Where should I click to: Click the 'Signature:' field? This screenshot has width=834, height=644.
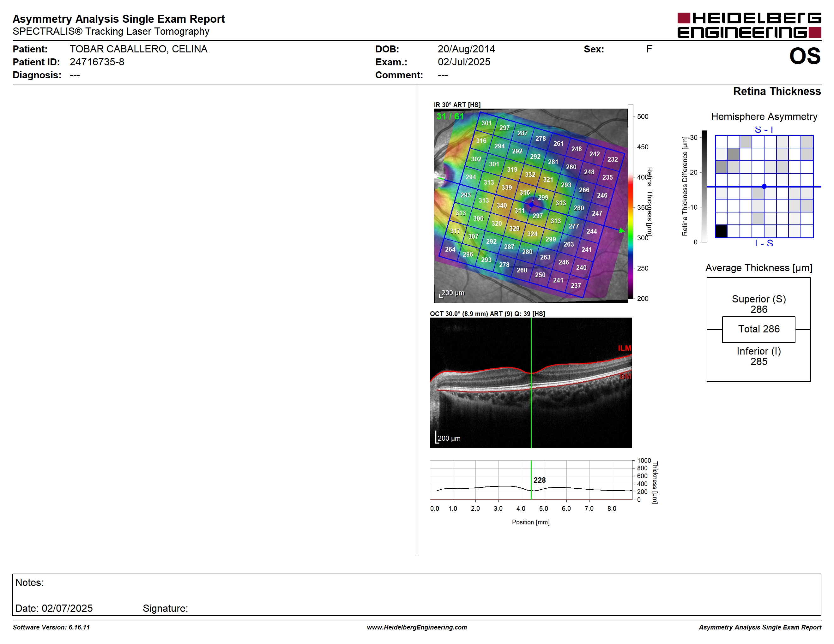[x=165, y=608]
